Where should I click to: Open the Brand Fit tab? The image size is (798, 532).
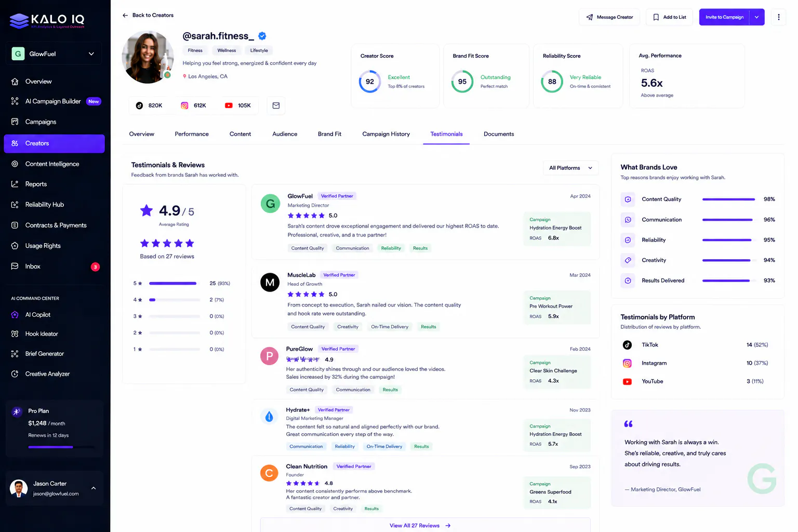coord(329,134)
